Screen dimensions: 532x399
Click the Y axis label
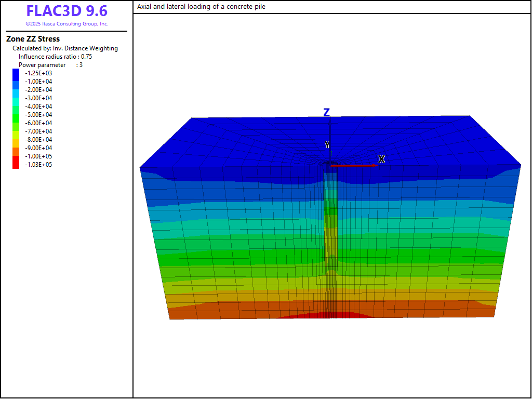pos(327,144)
